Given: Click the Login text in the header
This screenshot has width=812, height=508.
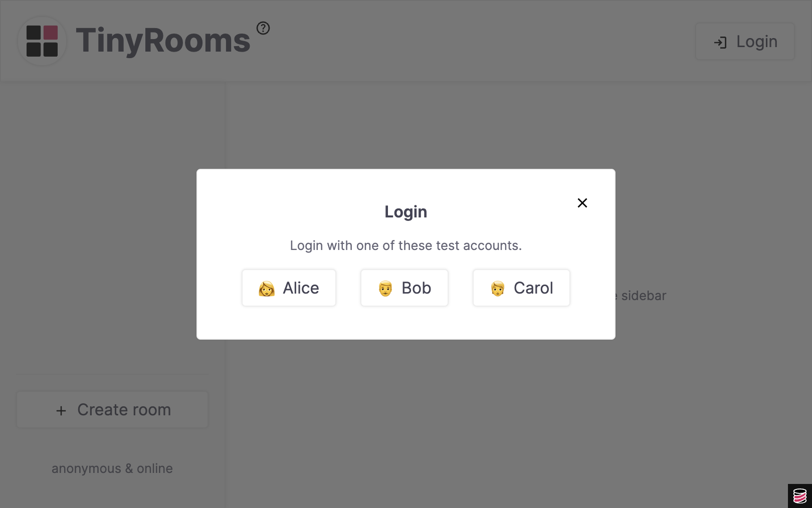Looking at the screenshot, I should coord(757,42).
